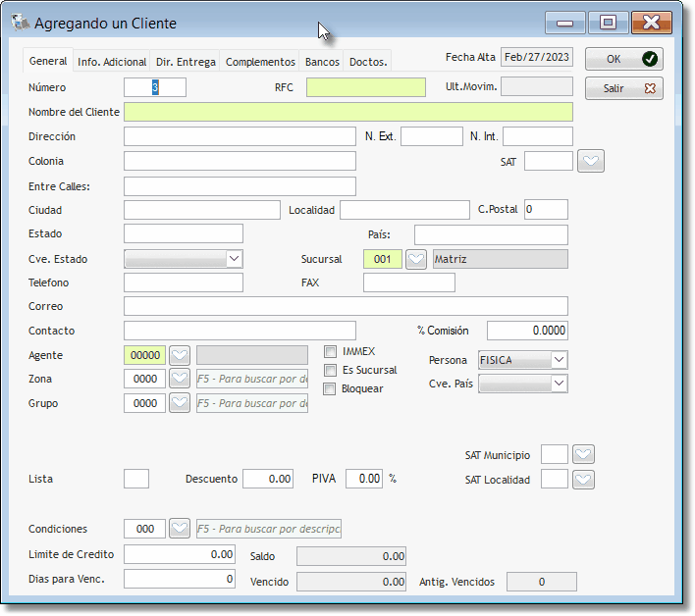
Task: Open the Sucursal lookup button
Action: pos(416,259)
